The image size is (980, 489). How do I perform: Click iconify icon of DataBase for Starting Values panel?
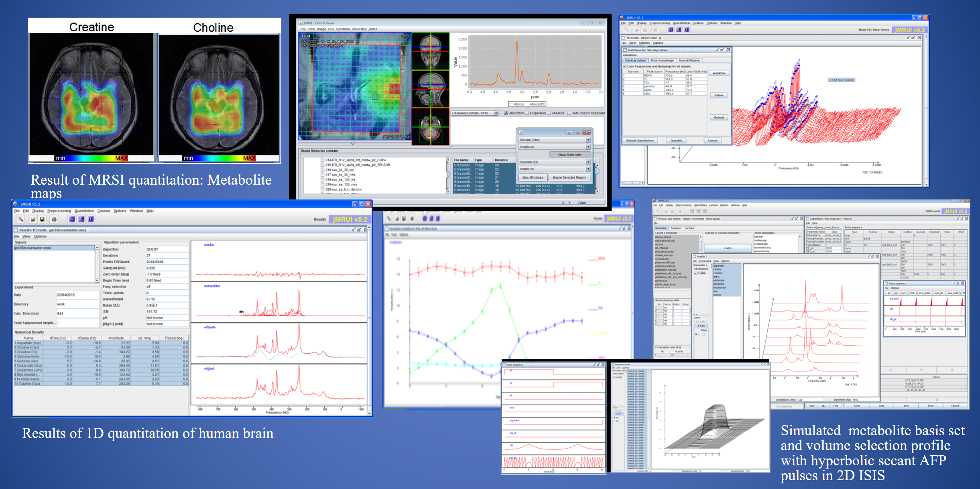tap(717, 50)
